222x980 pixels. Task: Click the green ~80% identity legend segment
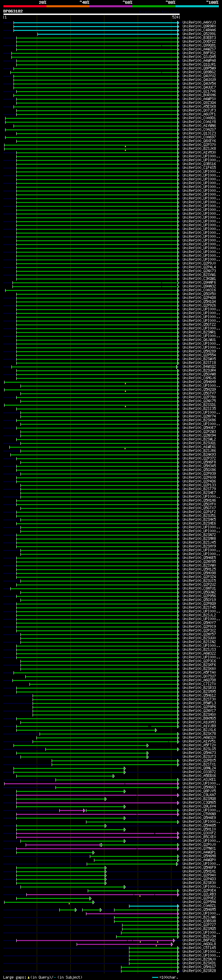coord(154,6)
